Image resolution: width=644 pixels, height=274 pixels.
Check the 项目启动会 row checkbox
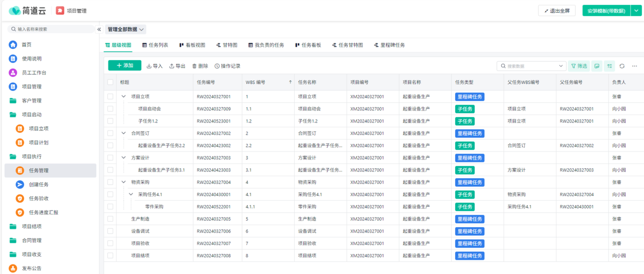pyautogui.click(x=111, y=109)
